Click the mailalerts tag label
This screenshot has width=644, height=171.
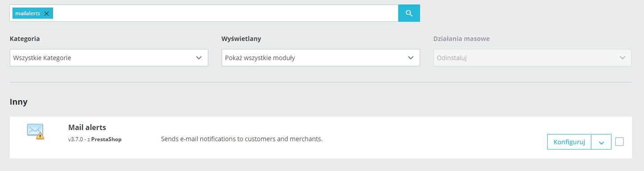point(28,14)
